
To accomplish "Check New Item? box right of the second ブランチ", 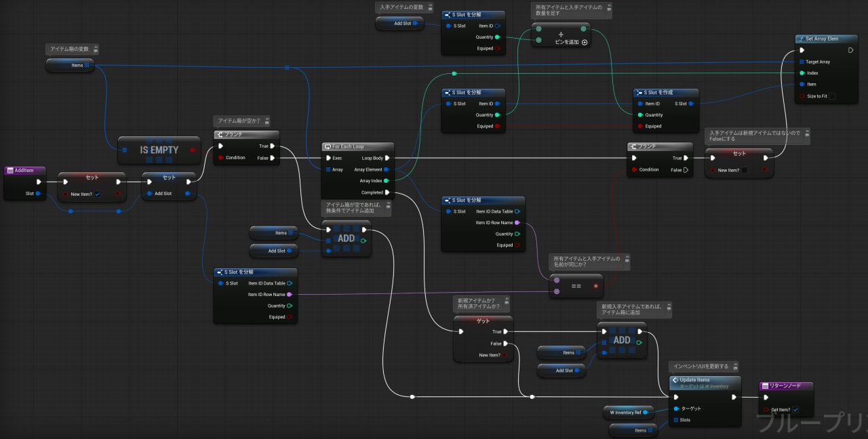I will pyautogui.click(x=744, y=170).
